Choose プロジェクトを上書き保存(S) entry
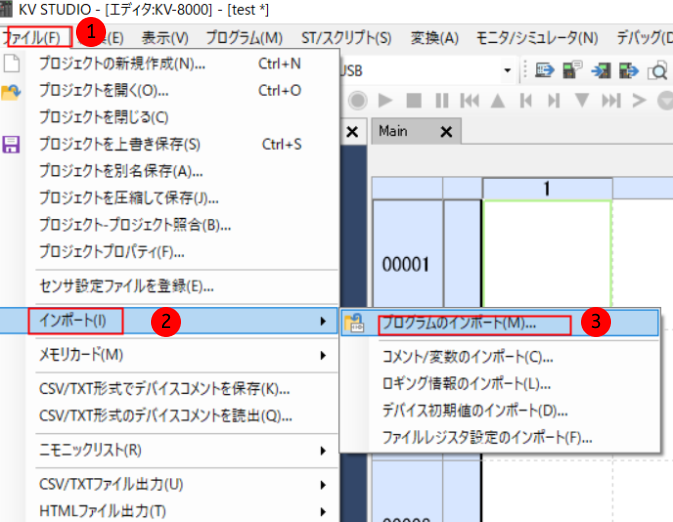Image resolution: width=673 pixels, height=522 pixels. coord(182,144)
